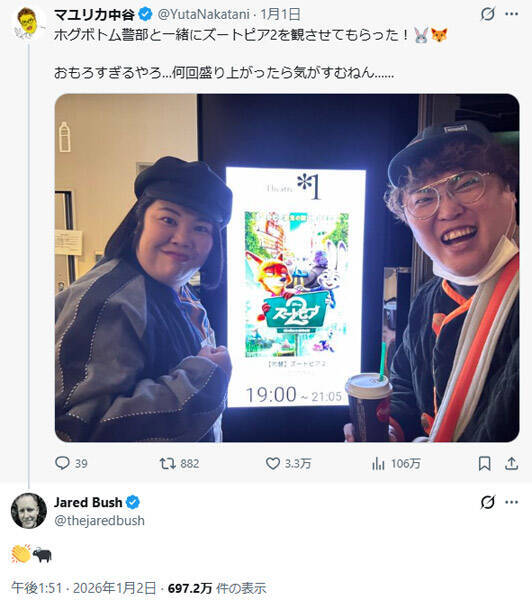Bookmark the Zootopia 2 tweet
The image size is (532, 600).
(x=485, y=464)
